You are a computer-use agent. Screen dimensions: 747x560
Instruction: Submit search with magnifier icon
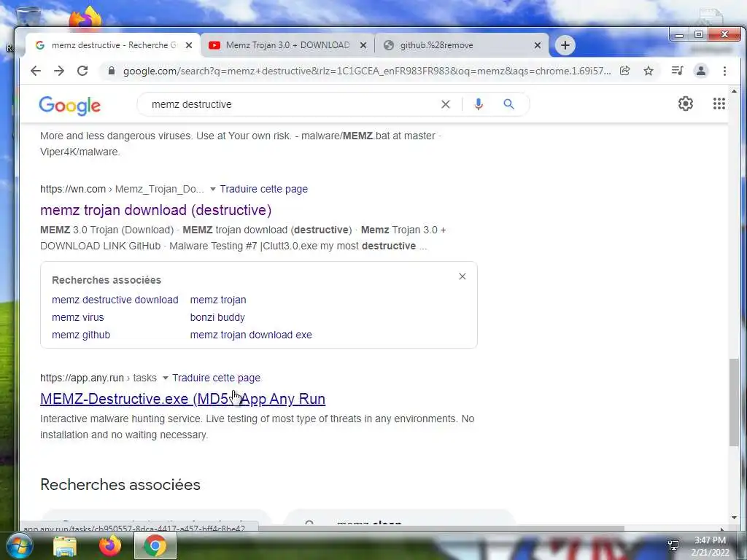(x=508, y=104)
